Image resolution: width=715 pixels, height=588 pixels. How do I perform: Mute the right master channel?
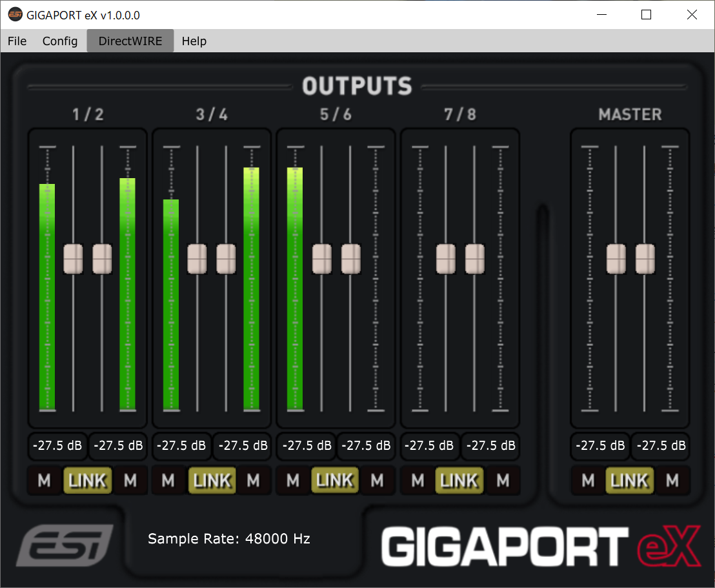(672, 480)
